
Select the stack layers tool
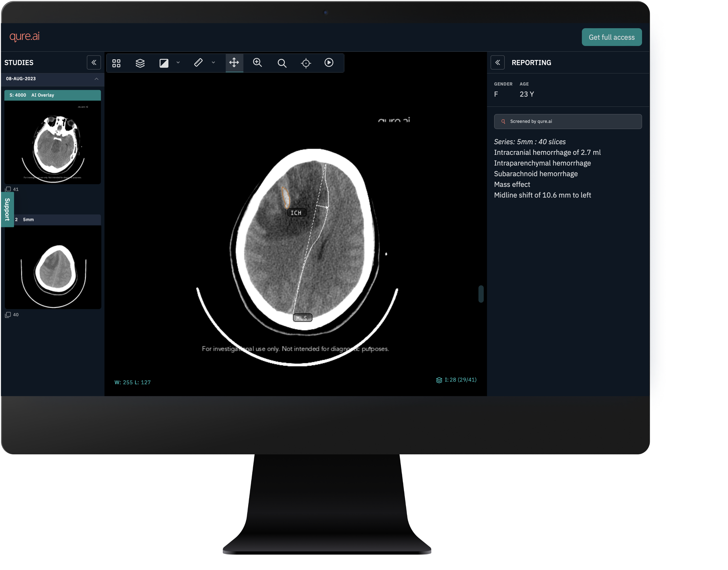(140, 63)
